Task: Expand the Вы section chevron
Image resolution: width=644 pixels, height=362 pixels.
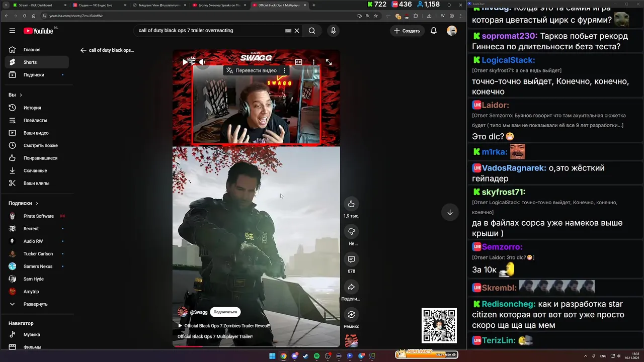Action: click(x=21, y=95)
